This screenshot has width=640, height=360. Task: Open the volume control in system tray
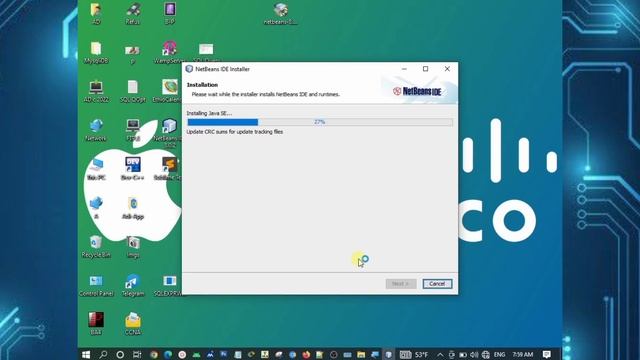pos(474,354)
